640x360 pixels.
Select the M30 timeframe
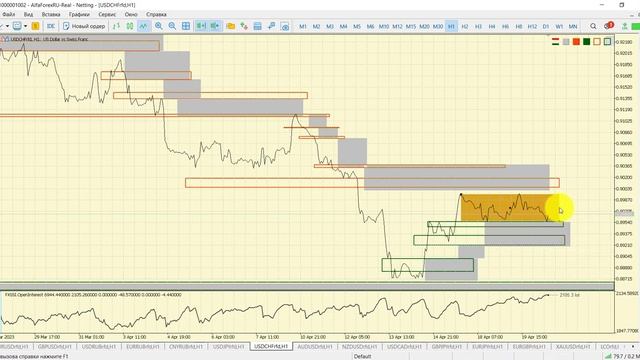(438, 26)
